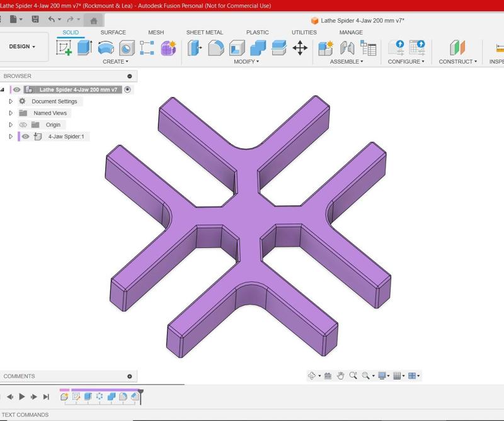Click the timeline rollback marker
The height and width of the screenshot is (421, 504).
point(140,396)
